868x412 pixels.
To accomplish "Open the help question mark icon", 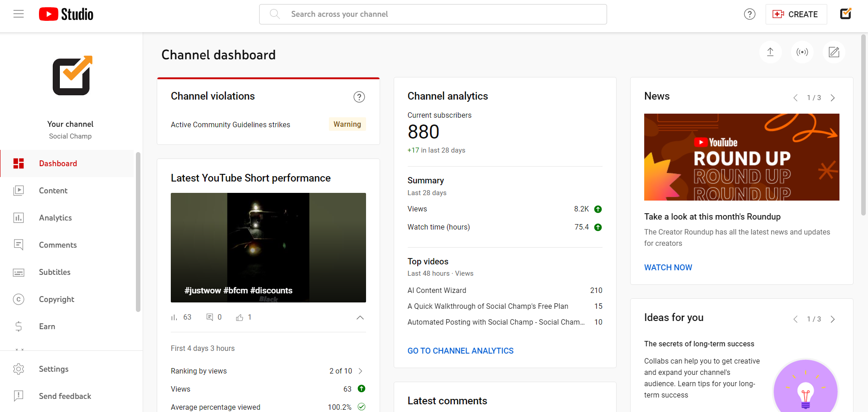I will click(750, 14).
